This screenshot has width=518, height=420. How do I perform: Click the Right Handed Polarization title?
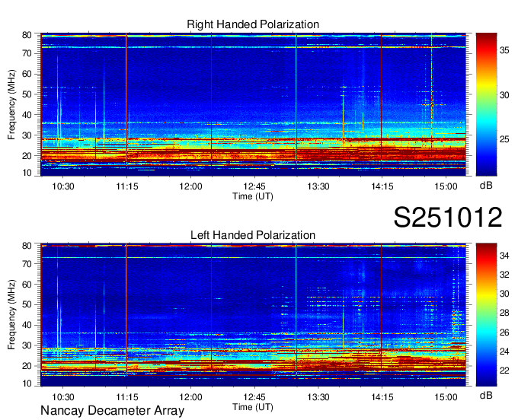pyautogui.click(x=253, y=25)
